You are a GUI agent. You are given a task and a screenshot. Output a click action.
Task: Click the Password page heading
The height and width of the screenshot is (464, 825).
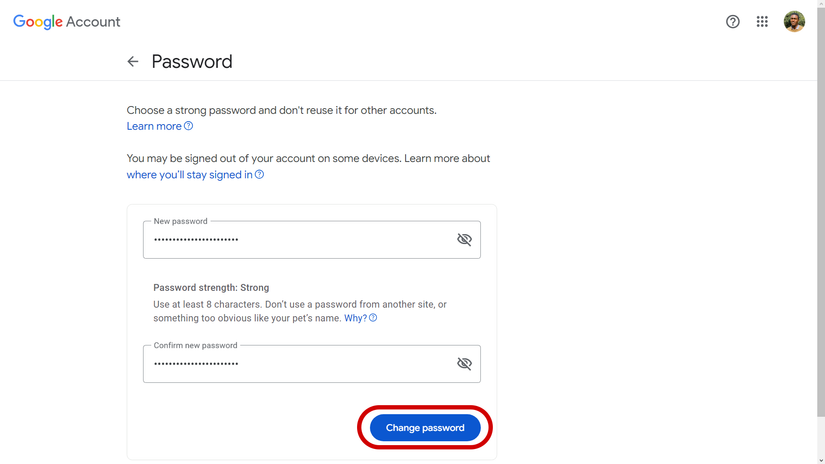(x=192, y=62)
